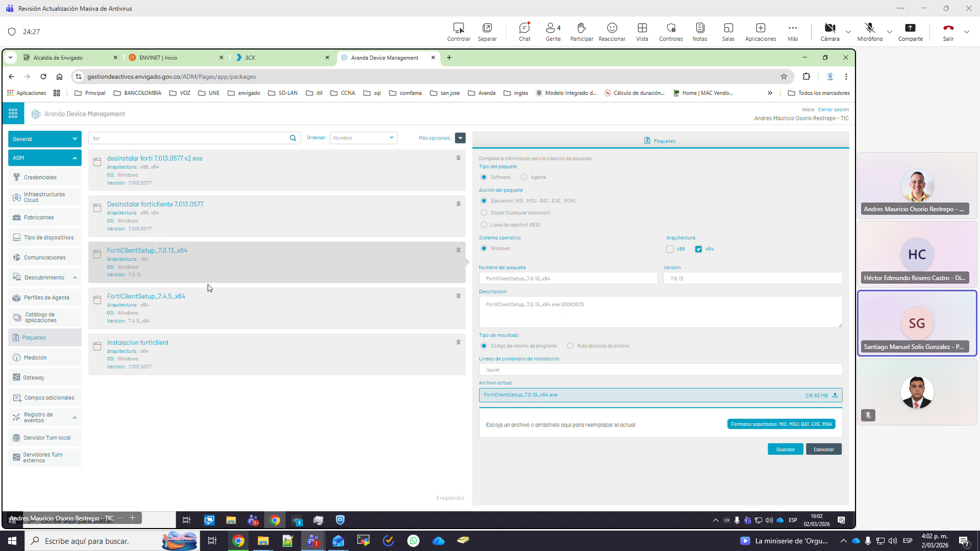Click the search magnifier icon in package filter
The image size is (980, 551).
(x=293, y=138)
